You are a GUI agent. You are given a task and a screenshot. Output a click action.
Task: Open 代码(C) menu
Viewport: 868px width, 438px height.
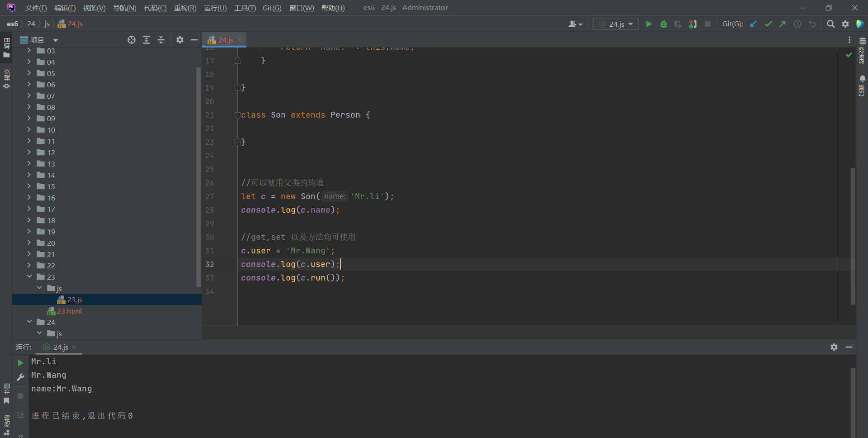pos(155,8)
